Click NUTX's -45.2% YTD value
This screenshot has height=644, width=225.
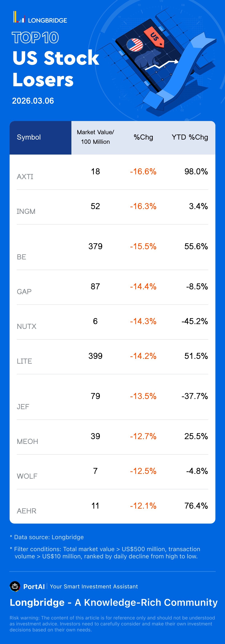(x=195, y=321)
